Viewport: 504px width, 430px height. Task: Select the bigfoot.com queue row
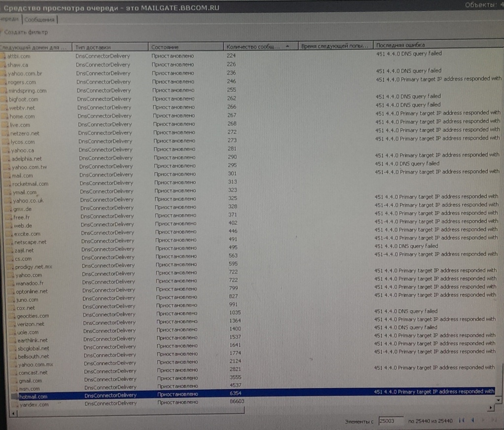(251, 98)
